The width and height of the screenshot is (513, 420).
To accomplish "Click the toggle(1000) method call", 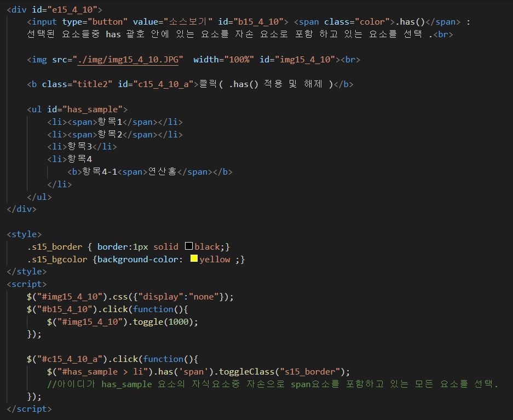I will [x=163, y=322].
